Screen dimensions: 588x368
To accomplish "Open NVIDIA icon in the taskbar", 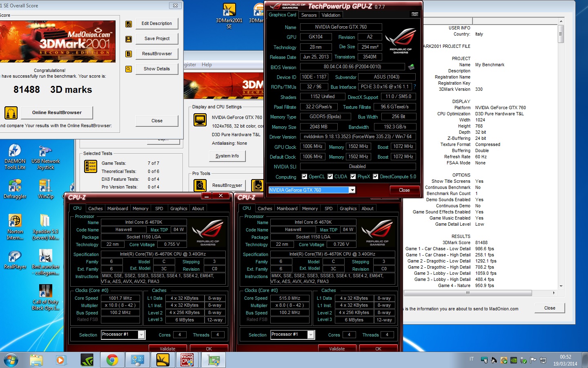I will [x=87, y=360].
